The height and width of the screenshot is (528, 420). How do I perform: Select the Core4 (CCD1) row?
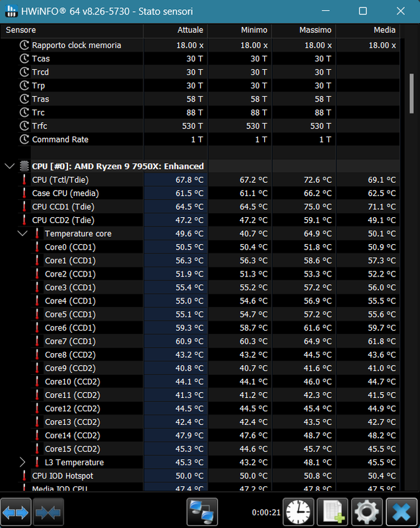215,301
